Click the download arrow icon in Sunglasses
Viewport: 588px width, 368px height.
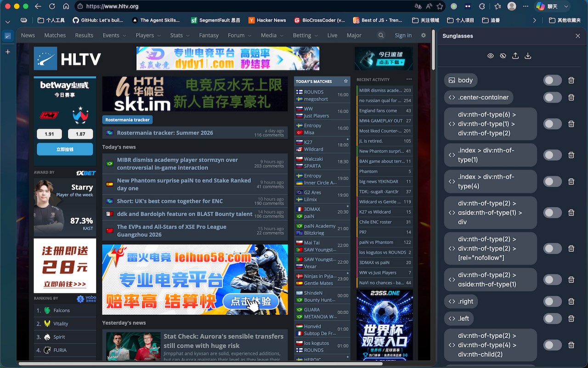tap(528, 56)
